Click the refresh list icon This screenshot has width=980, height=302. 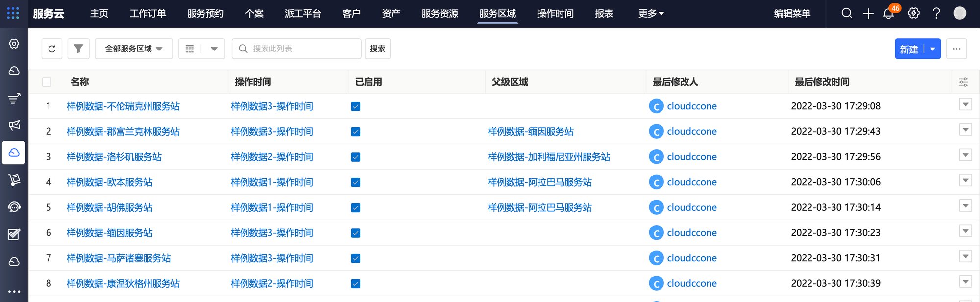pyautogui.click(x=52, y=49)
